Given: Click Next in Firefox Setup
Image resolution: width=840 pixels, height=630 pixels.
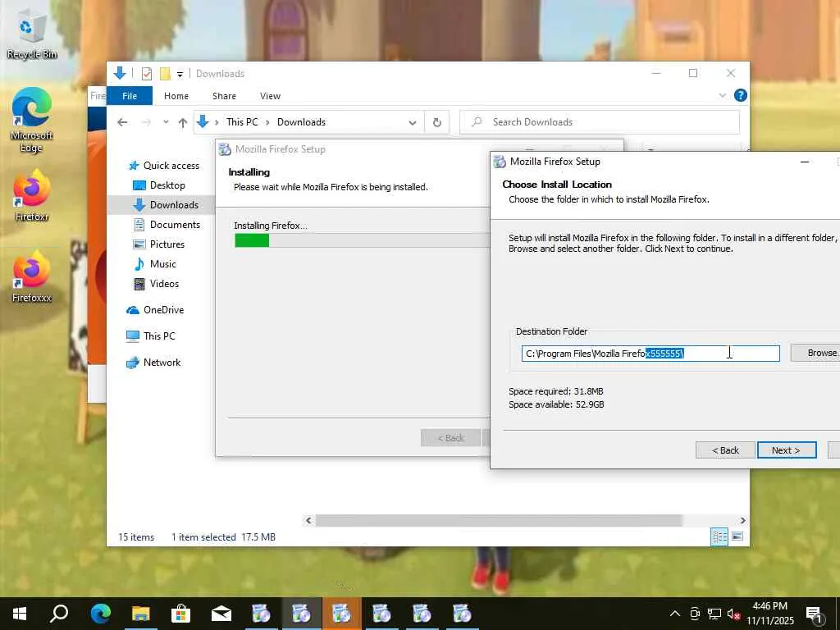Looking at the screenshot, I should coord(787,450).
